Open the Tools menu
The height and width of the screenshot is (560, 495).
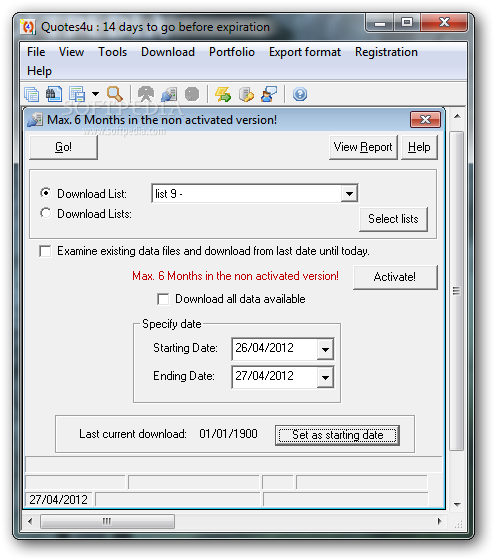pyautogui.click(x=112, y=52)
